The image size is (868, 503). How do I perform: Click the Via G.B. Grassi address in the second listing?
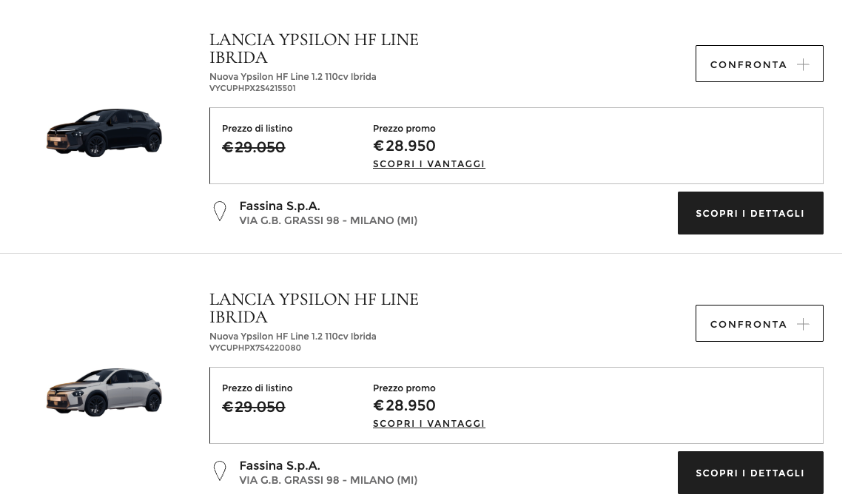328,480
